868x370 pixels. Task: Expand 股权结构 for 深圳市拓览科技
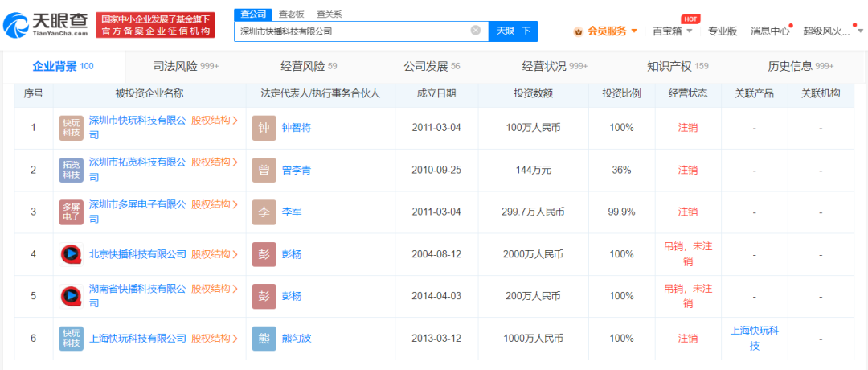(215, 162)
